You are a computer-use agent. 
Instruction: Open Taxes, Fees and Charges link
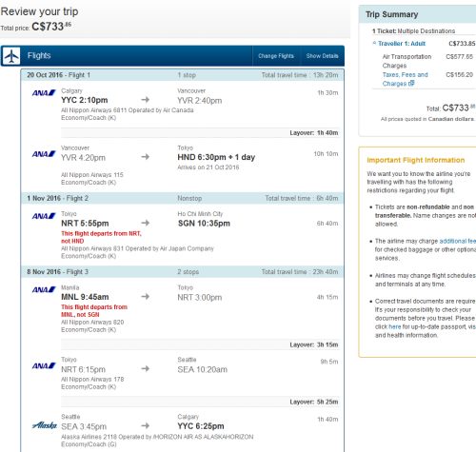[x=405, y=79]
